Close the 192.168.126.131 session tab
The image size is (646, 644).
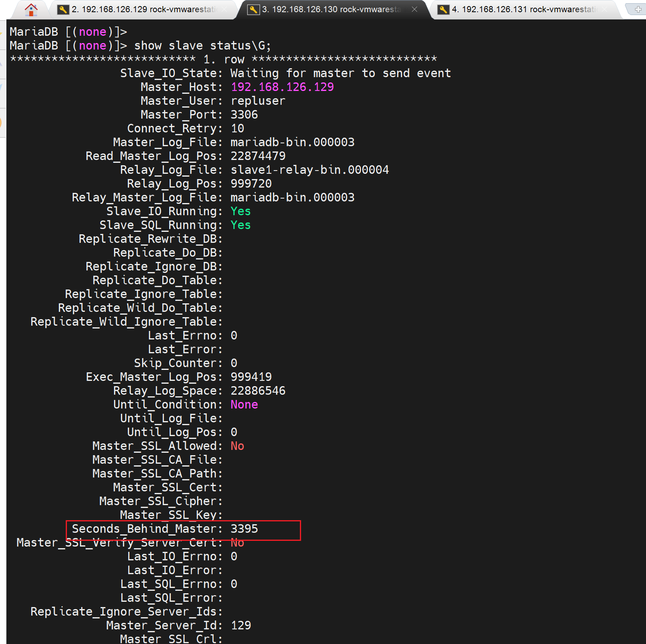coord(605,9)
